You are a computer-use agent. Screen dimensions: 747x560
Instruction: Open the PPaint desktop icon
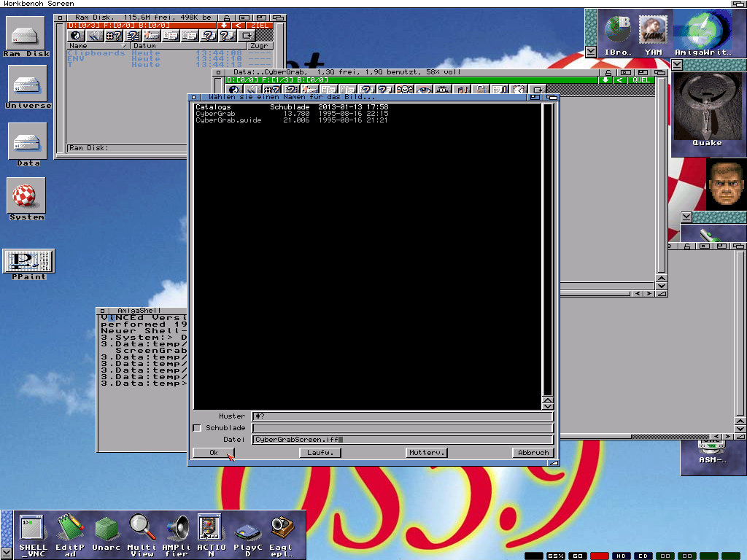pos(28,261)
